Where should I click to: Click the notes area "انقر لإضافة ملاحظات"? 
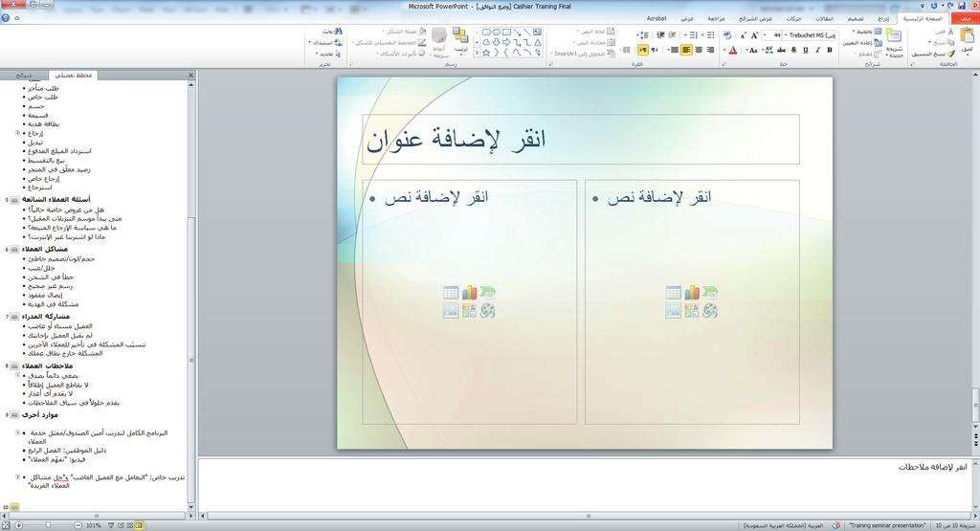[x=932, y=467]
